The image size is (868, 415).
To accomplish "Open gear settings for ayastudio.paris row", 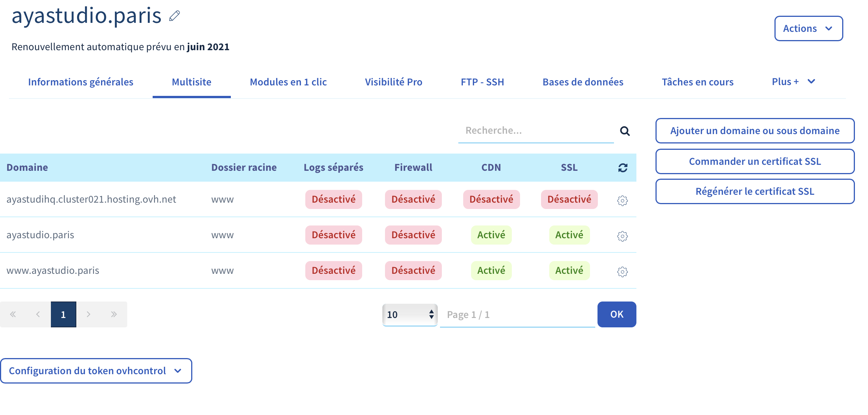I will [622, 236].
